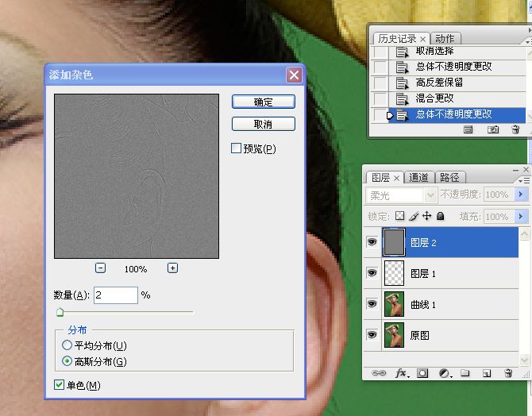
Task: Create new adjustment layer icon
Action: [444, 373]
